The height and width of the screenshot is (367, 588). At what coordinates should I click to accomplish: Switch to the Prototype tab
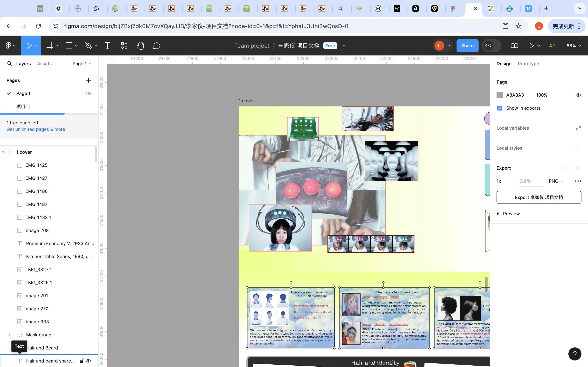[528, 64]
